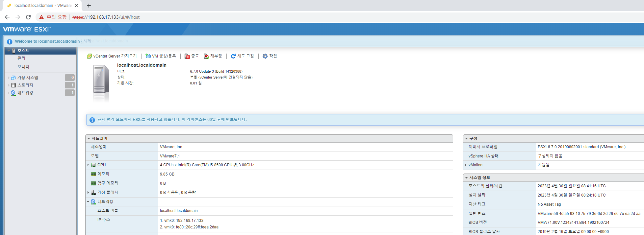Click the info icon in the welcome banner
The width and height of the screenshot is (644, 235).
pos(10,41)
